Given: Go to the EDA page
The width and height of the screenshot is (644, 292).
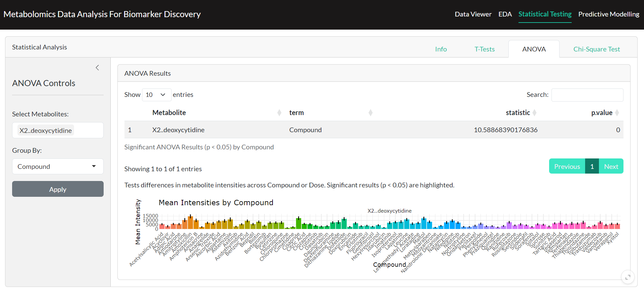Looking at the screenshot, I should (x=505, y=14).
